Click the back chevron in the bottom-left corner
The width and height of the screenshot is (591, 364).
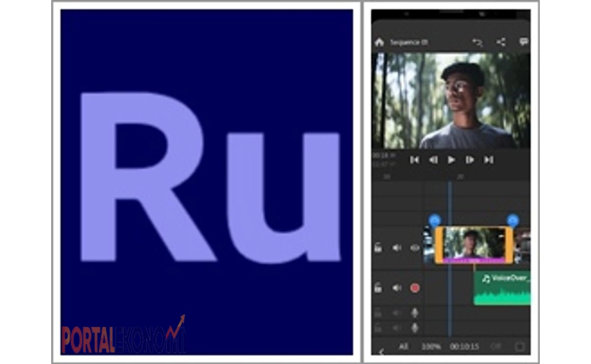tap(380, 351)
